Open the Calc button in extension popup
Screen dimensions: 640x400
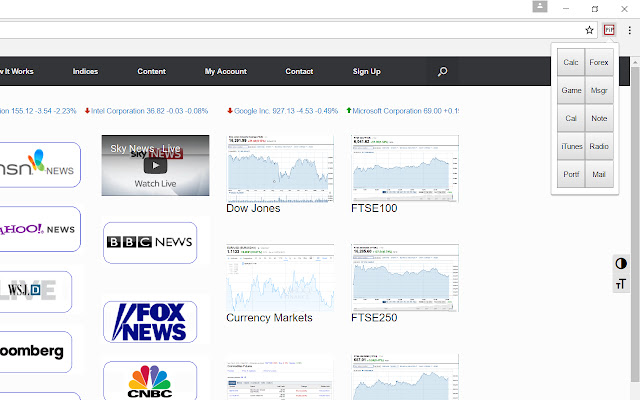coord(571,62)
